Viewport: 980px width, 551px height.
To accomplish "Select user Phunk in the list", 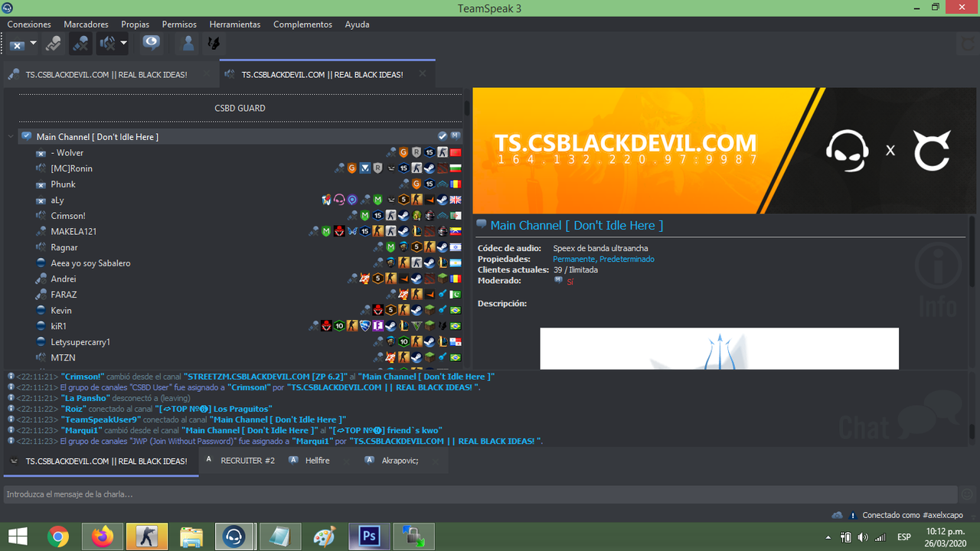I will pyautogui.click(x=64, y=184).
